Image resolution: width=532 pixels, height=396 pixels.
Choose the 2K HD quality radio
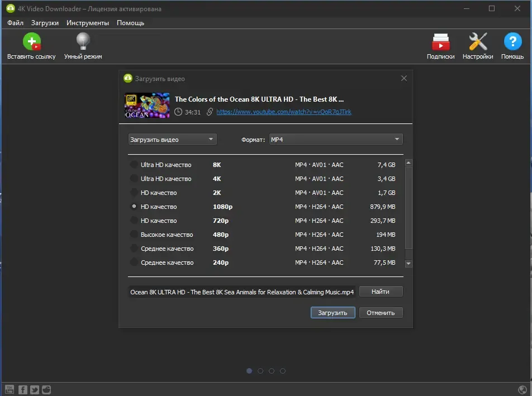coord(134,193)
